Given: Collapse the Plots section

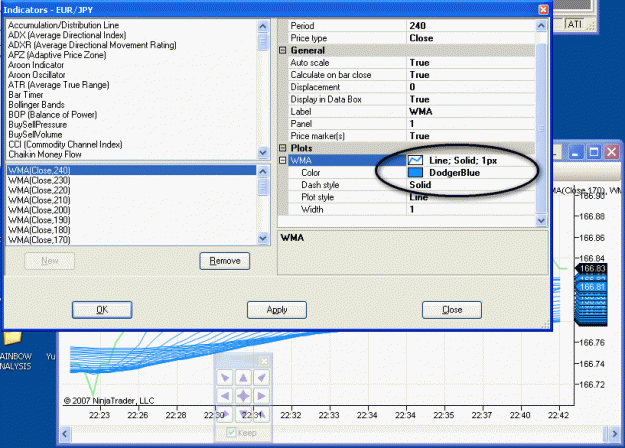Looking at the screenshot, I should pyautogui.click(x=283, y=148).
